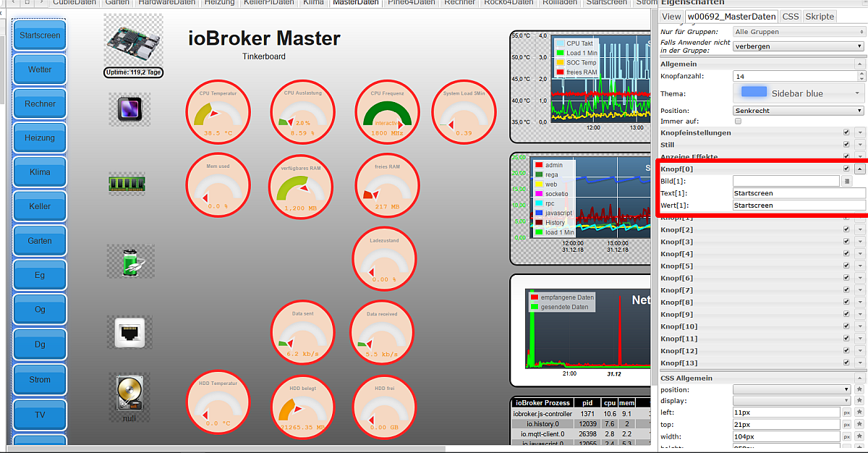The image size is (868, 453).
Task: Open the Thema Sidebar blue dropdown
Action: (799, 93)
